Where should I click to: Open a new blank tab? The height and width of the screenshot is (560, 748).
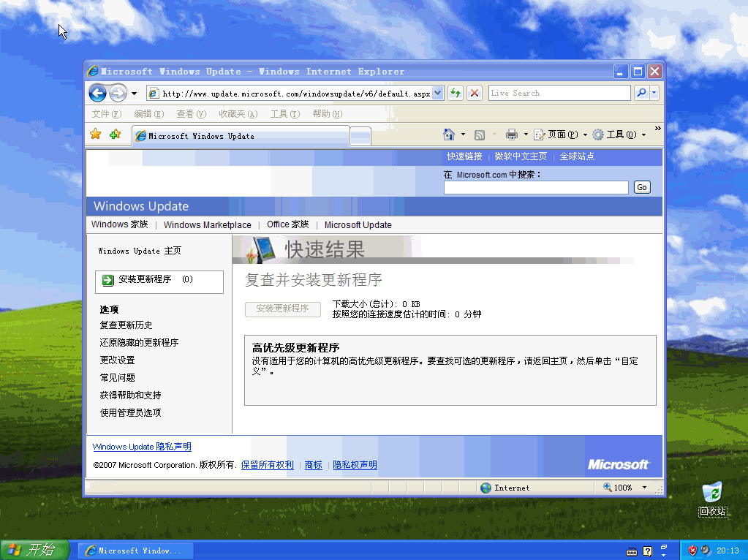[360, 137]
